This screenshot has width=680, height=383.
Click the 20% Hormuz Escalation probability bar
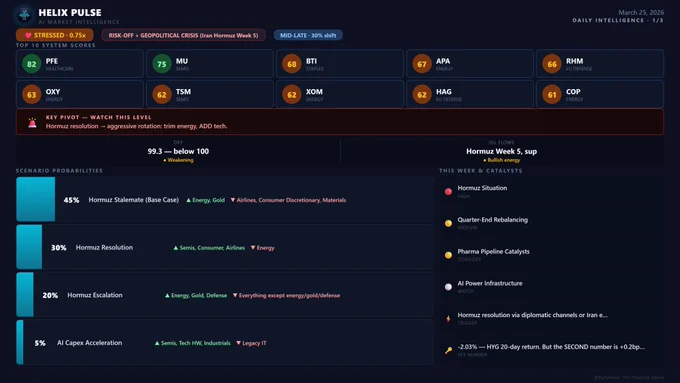pos(25,295)
